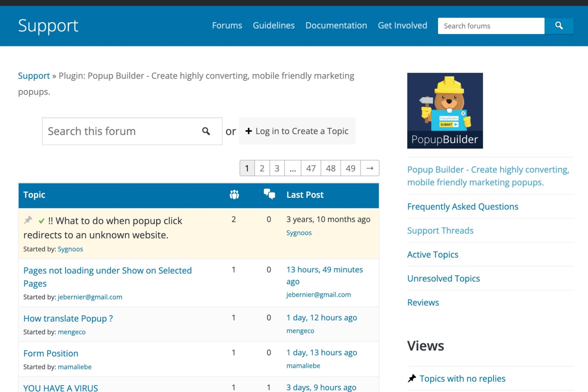Click the next page arrow in pagination
588x392 pixels.
tap(370, 168)
